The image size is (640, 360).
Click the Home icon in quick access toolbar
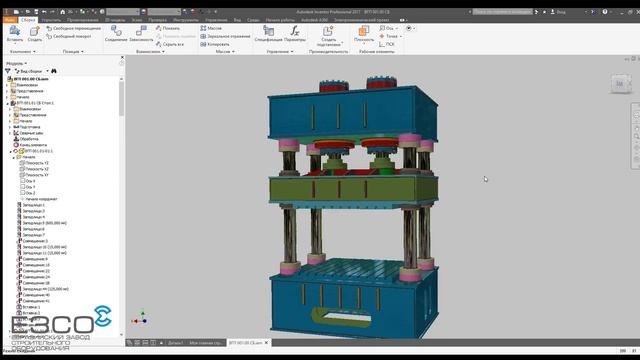point(62,12)
